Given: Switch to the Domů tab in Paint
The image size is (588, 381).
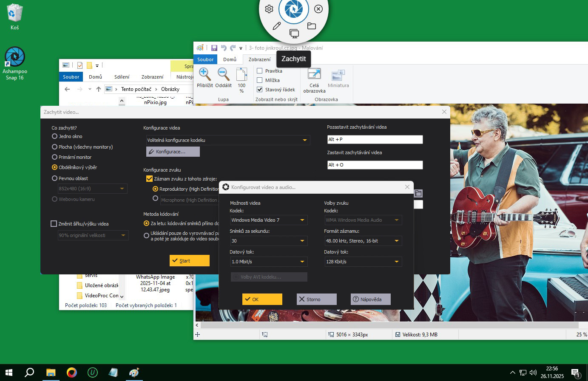Looking at the screenshot, I should pyautogui.click(x=230, y=59).
